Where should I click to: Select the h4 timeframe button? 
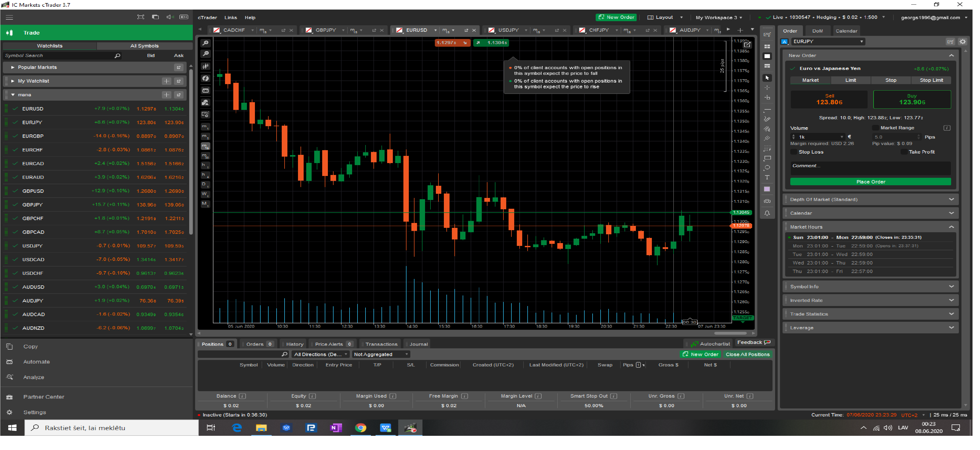pyautogui.click(x=205, y=175)
